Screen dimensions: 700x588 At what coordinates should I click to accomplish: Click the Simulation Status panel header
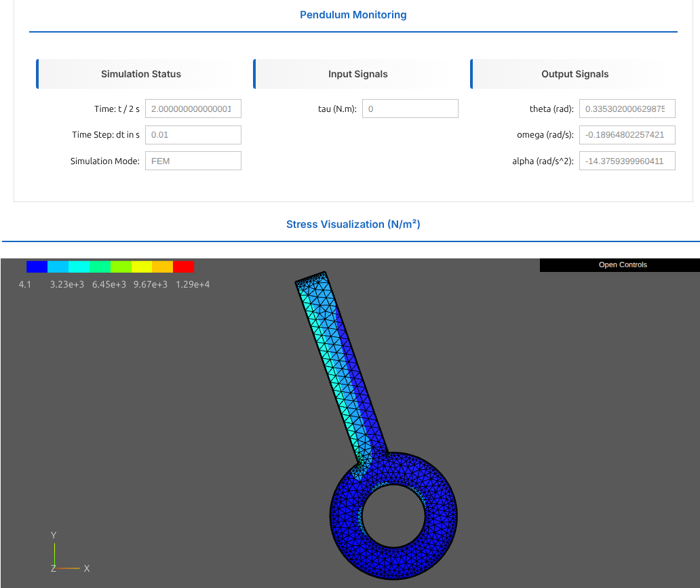[x=140, y=74]
